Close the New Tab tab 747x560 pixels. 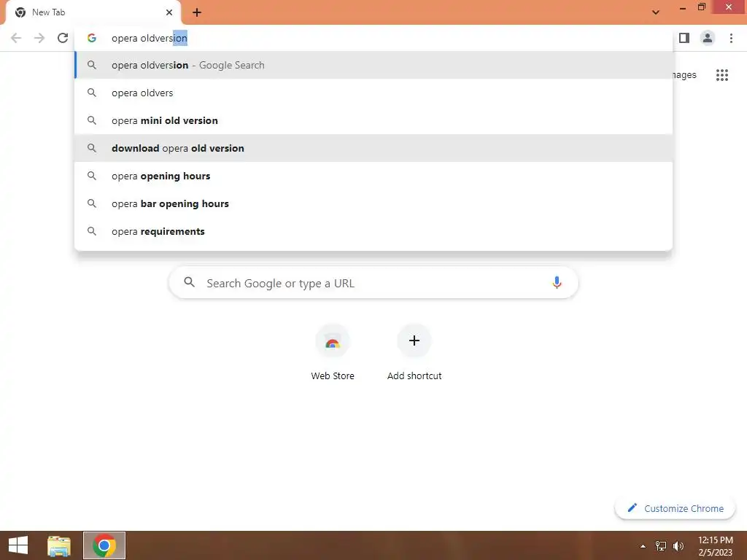pyautogui.click(x=169, y=12)
